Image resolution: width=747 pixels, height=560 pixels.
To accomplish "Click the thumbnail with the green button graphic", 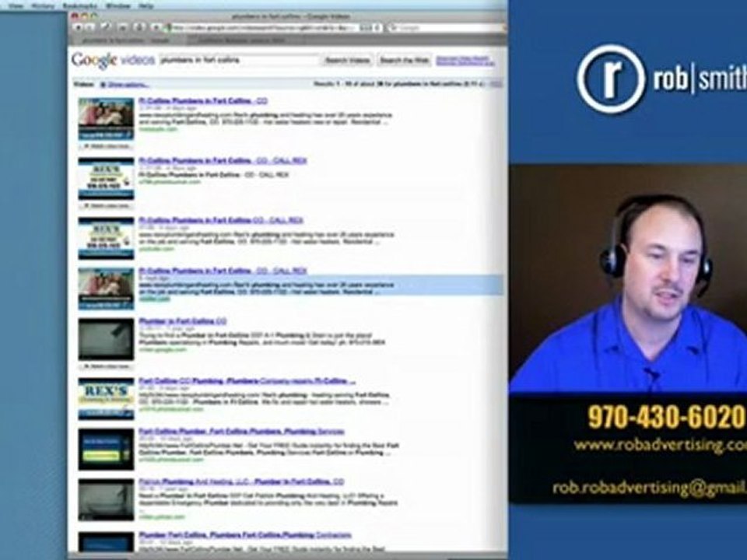I will [x=107, y=450].
